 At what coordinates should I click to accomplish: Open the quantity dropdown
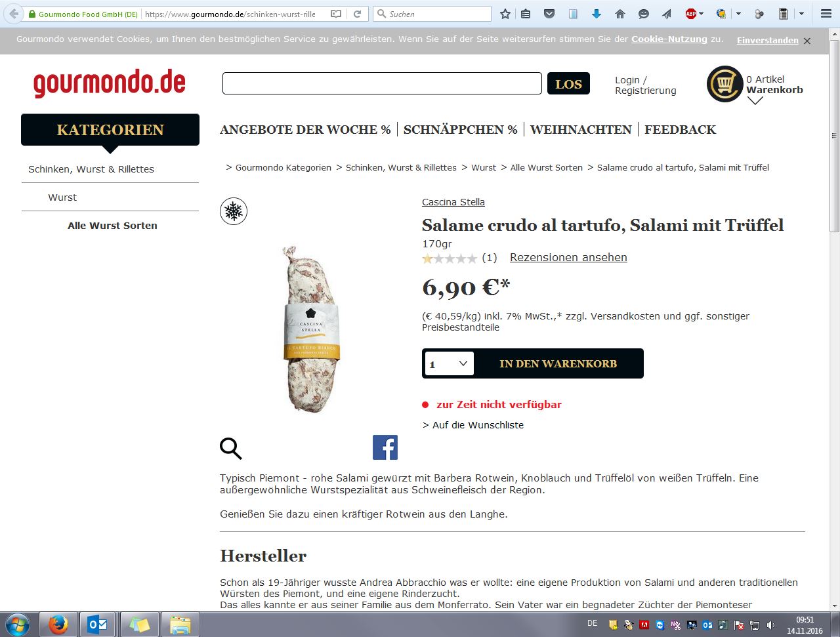coord(450,363)
